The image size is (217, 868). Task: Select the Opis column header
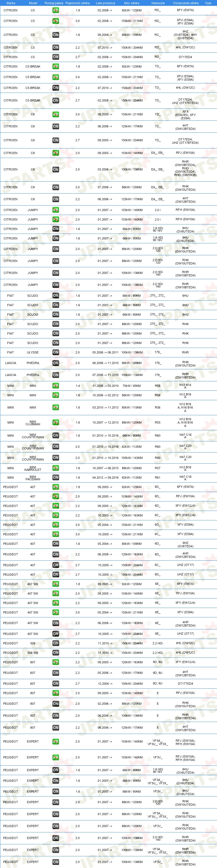[208, 3]
